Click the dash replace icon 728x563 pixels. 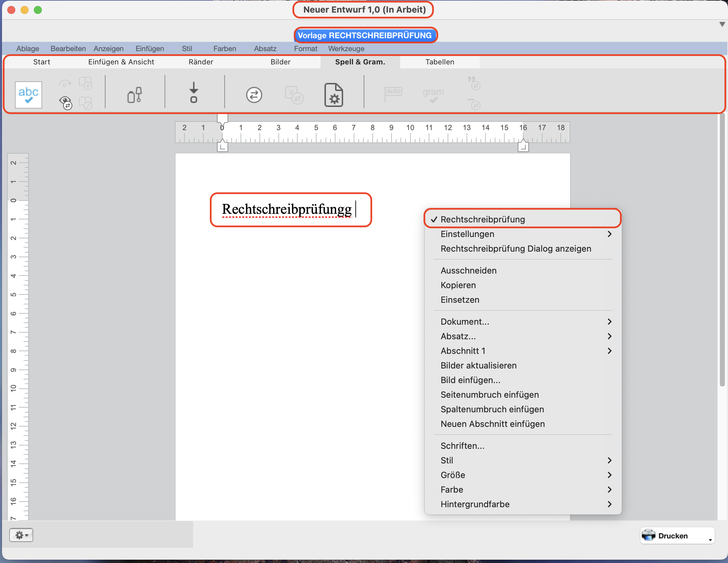tap(473, 103)
